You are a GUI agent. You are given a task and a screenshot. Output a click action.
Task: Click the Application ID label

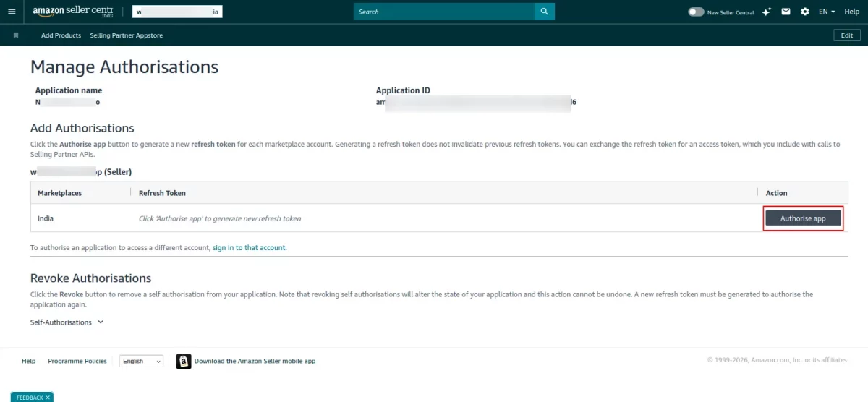[x=404, y=90]
